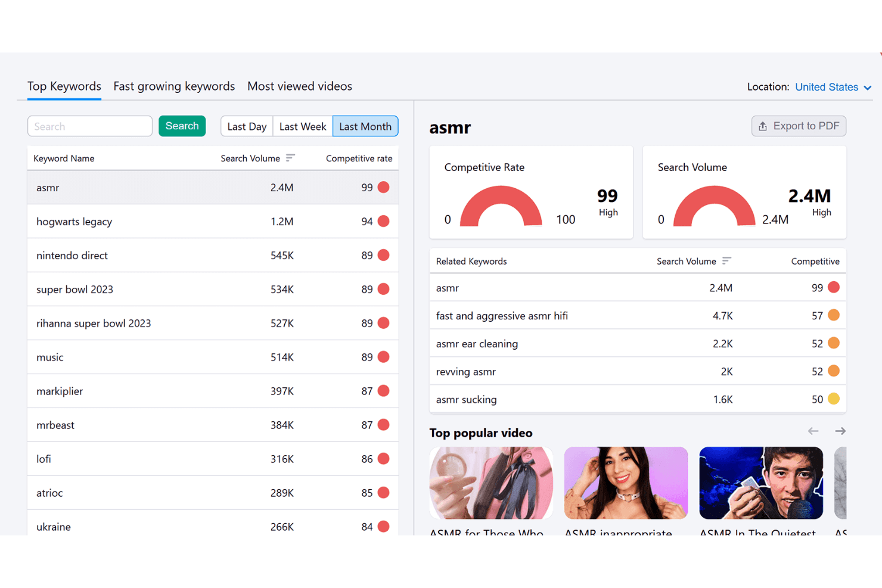The image size is (882, 588).
Task: Open the ASMR In The Quietest video thumbnail
Action: tap(761, 483)
